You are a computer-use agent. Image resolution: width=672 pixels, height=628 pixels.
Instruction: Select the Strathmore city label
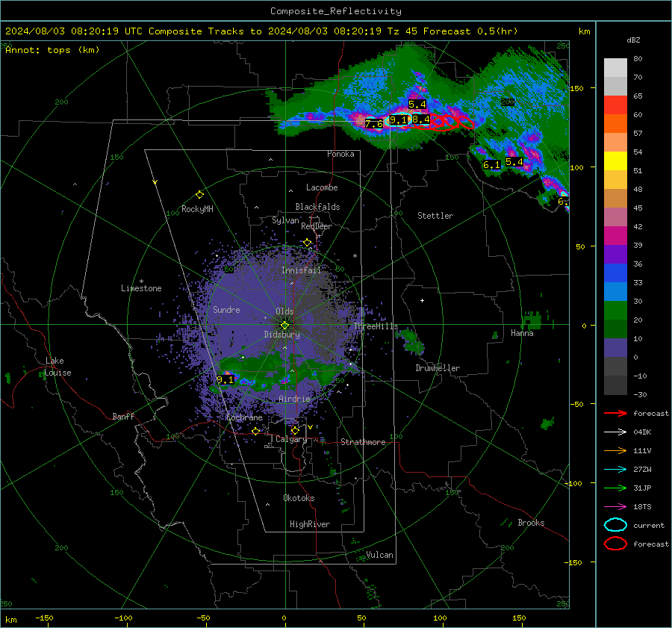[x=363, y=442]
